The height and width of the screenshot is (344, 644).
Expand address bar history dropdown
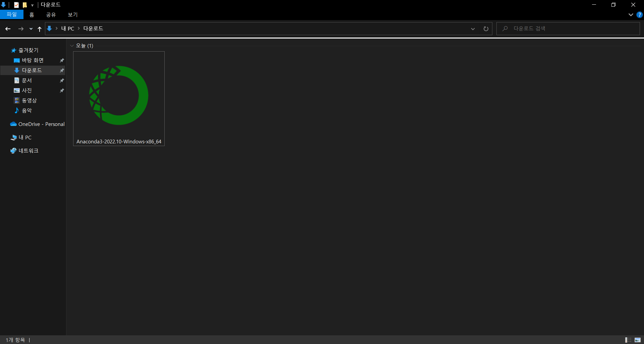tap(473, 29)
